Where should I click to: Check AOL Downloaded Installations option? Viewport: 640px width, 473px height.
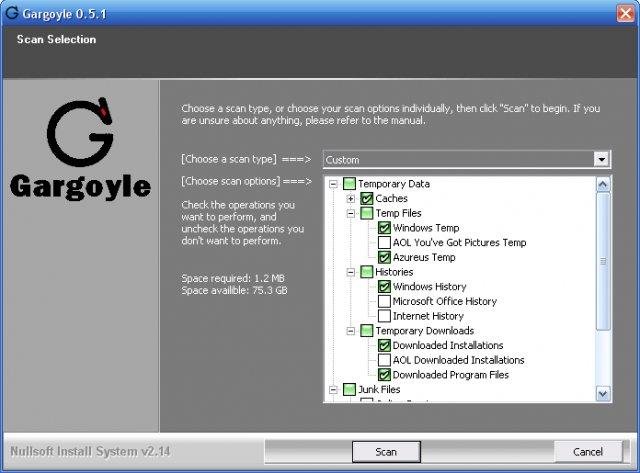(x=384, y=360)
